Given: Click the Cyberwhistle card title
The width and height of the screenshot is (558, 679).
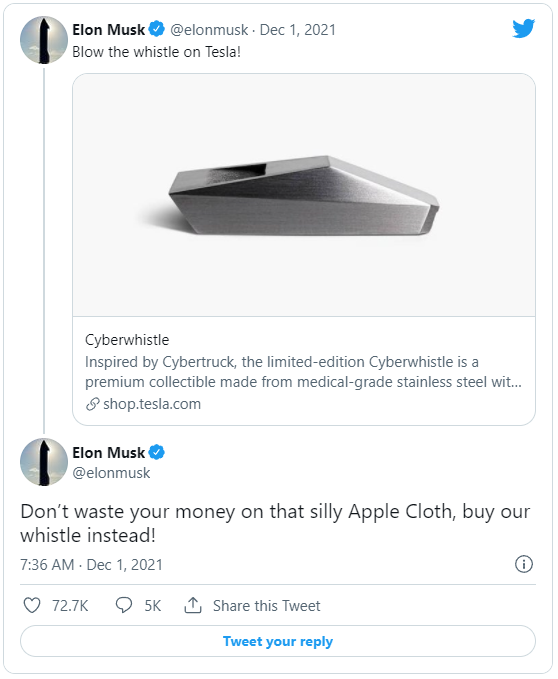Looking at the screenshot, I should coord(127,340).
